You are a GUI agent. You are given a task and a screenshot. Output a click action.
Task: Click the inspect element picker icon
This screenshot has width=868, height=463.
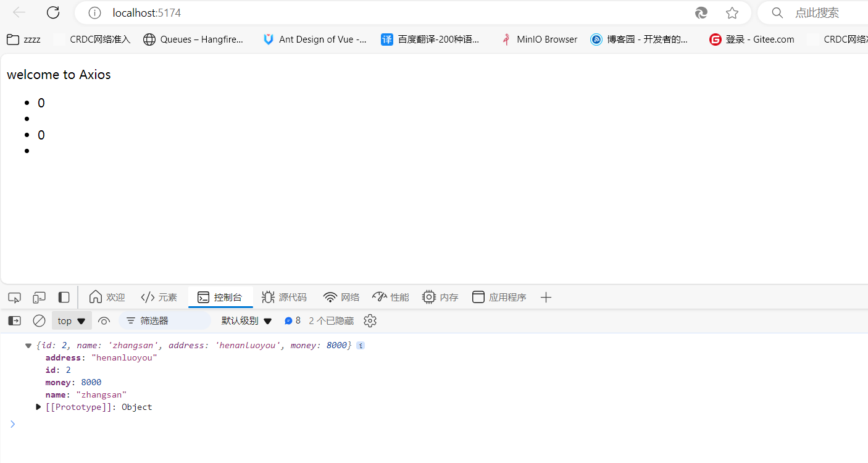(x=15, y=298)
